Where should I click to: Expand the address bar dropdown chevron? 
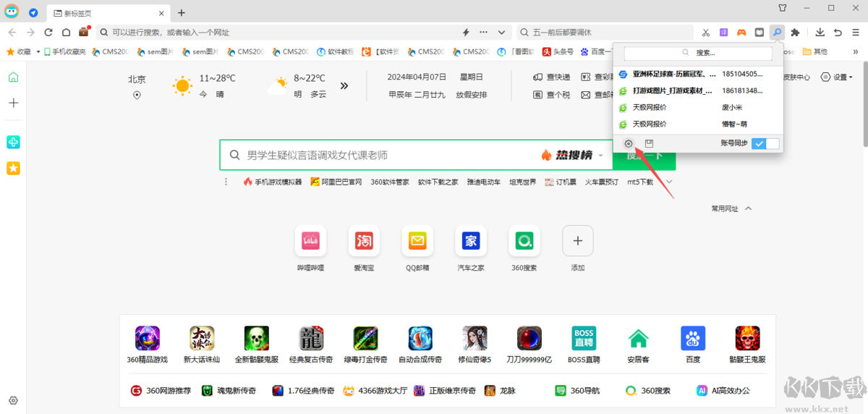(501, 32)
